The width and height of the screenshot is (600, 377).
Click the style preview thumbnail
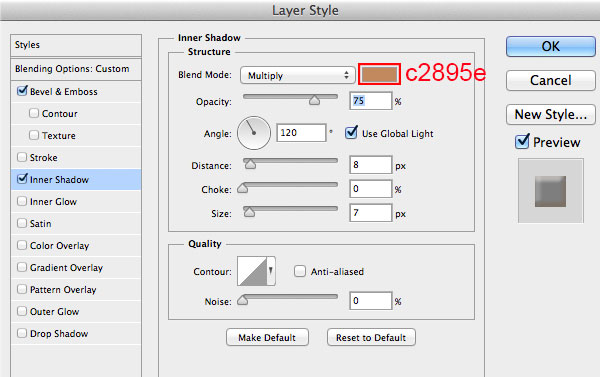(551, 191)
